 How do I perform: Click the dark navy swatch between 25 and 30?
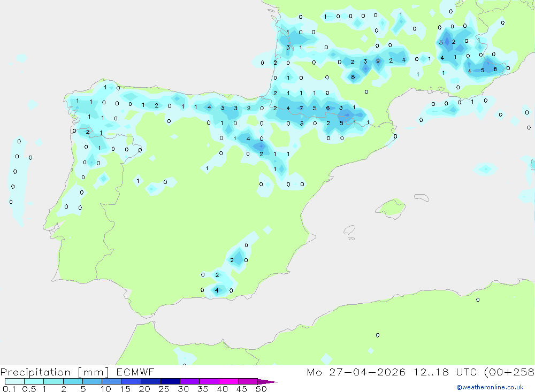click(x=170, y=381)
